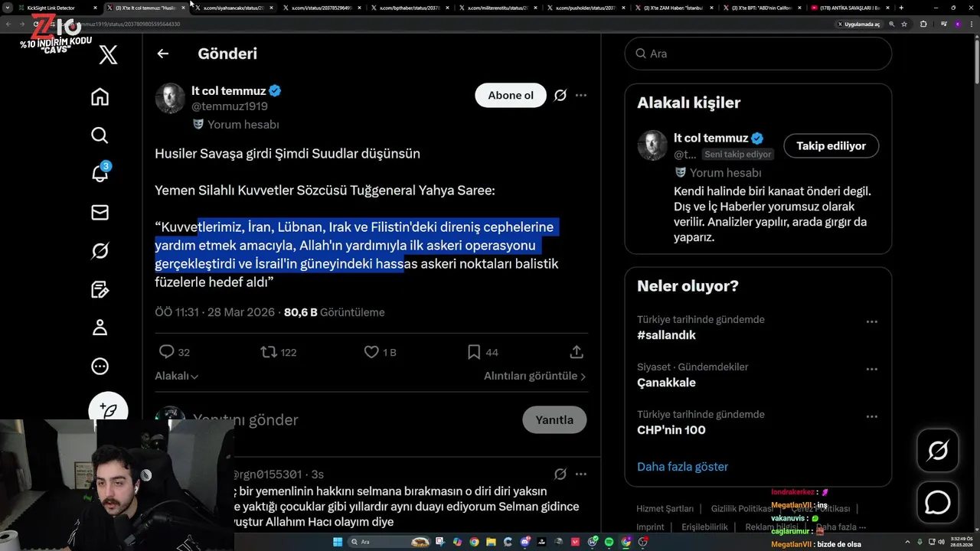Click the Yanıtla reply button
980x551 pixels.
coord(554,419)
